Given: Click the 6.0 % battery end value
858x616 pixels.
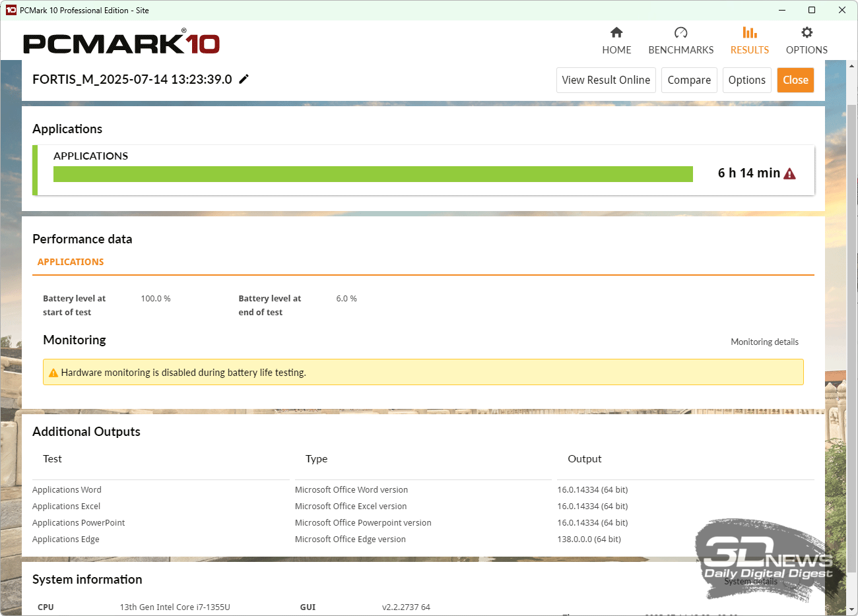Looking at the screenshot, I should 346,299.
